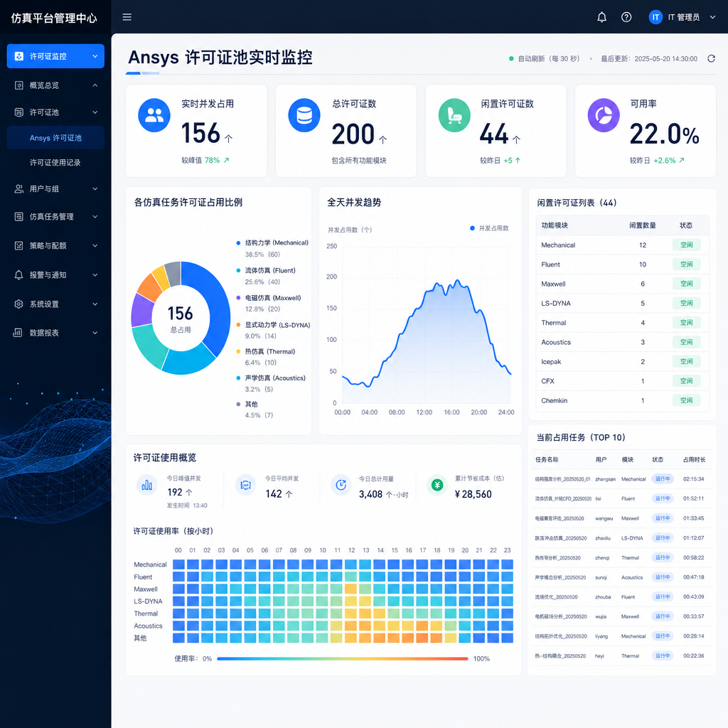Screen dimensions: 728x728
Task: Click the 仿真平台管理中心 title logo
Action: pyautogui.click(x=54, y=18)
